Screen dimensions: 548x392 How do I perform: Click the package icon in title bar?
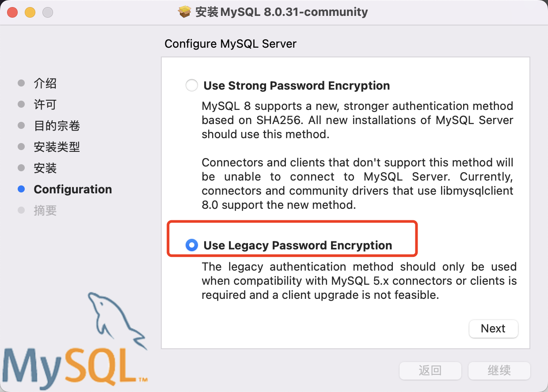point(184,12)
